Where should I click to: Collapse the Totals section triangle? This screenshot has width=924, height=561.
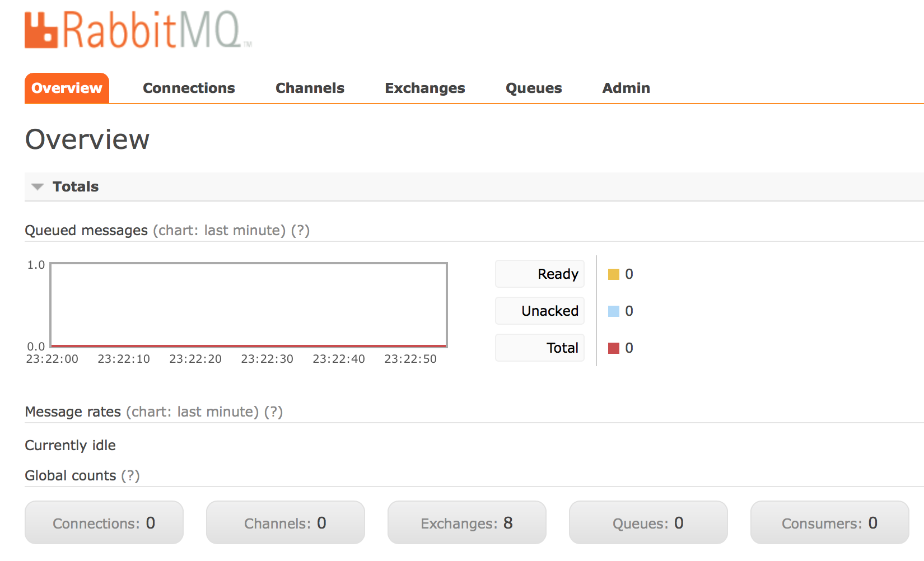38,187
